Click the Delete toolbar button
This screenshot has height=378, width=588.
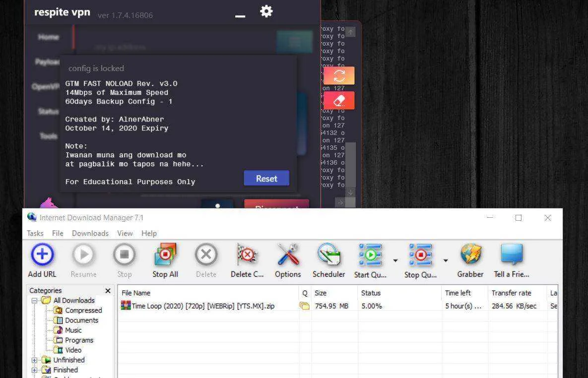(206, 260)
